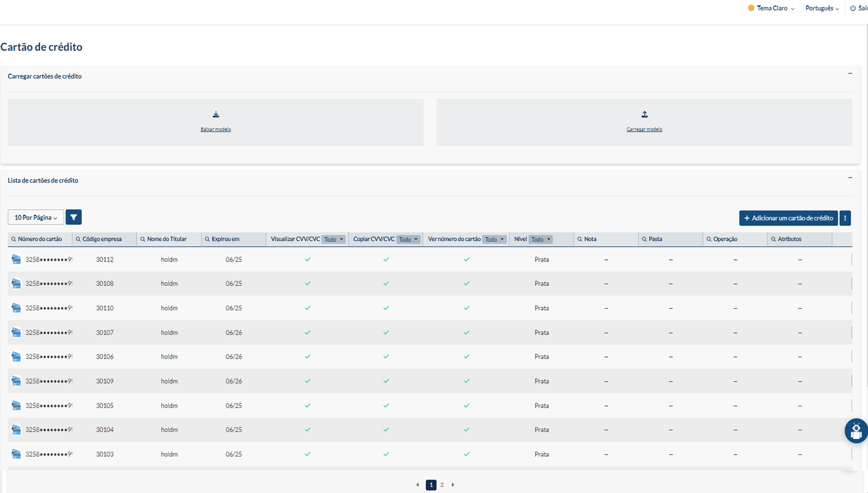The width and height of the screenshot is (868, 493).
Task: Click search icon in Nome do Titular header
Action: click(143, 239)
